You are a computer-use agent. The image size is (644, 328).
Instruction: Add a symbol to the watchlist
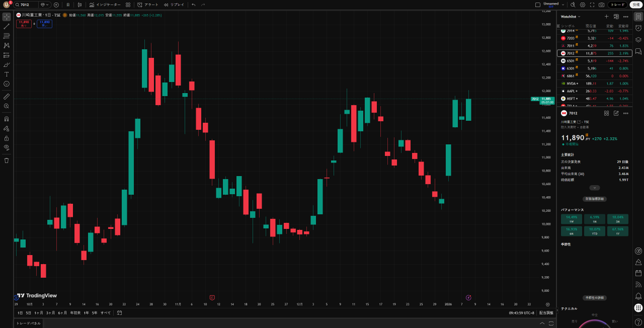click(606, 17)
